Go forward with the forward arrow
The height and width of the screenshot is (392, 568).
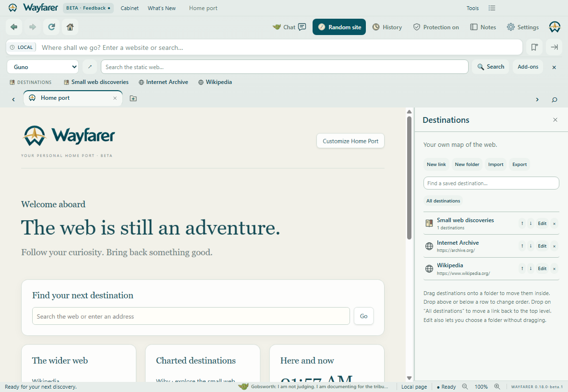[33, 27]
